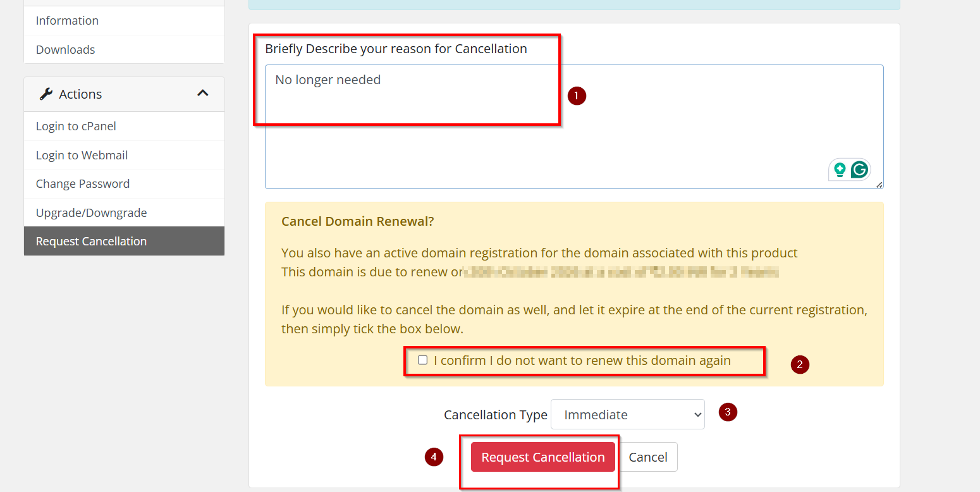Select Login to cPanel action
Screen dimensions: 980x492
(76, 126)
